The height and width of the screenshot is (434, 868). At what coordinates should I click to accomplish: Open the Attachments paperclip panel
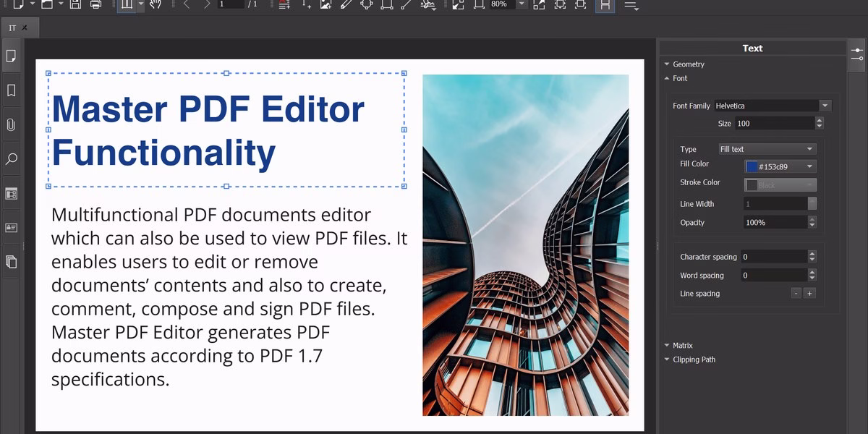pyautogui.click(x=11, y=124)
